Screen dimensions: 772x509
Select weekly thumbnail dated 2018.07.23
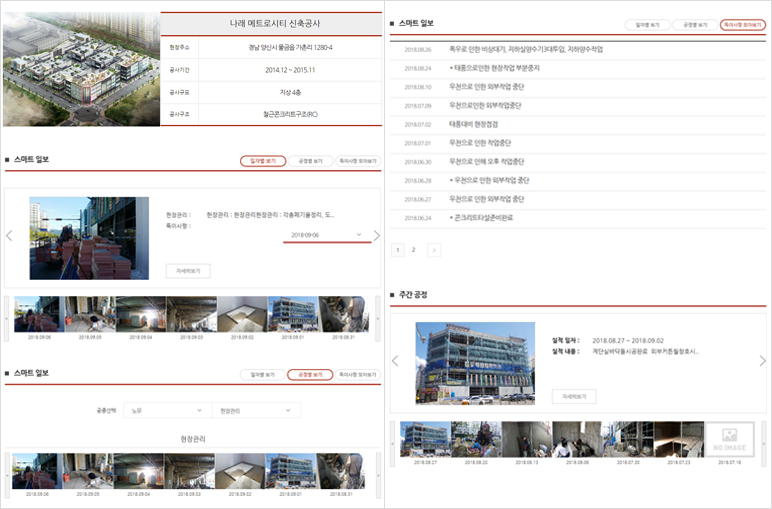[x=679, y=440]
